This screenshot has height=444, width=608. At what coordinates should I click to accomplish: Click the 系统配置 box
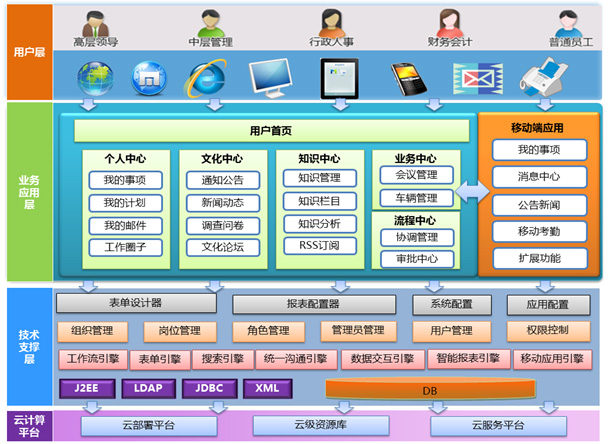(x=452, y=304)
